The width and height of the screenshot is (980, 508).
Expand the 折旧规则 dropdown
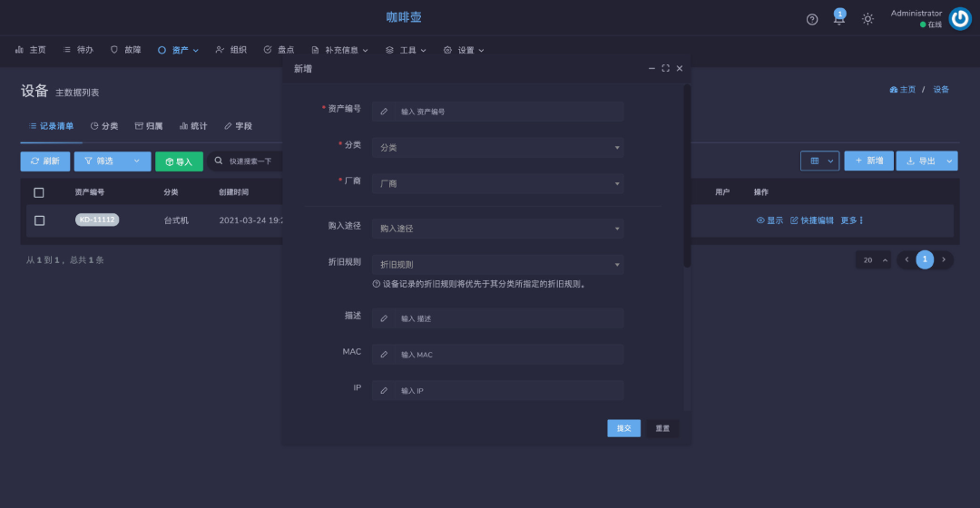click(x=498, y=265)
